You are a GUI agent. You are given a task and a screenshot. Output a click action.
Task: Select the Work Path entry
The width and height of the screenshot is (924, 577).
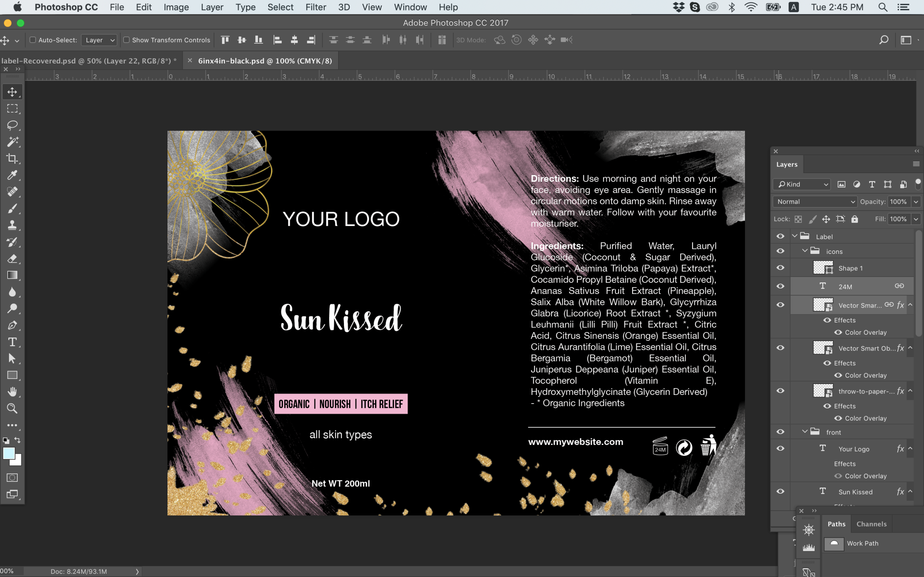[863, 543]
